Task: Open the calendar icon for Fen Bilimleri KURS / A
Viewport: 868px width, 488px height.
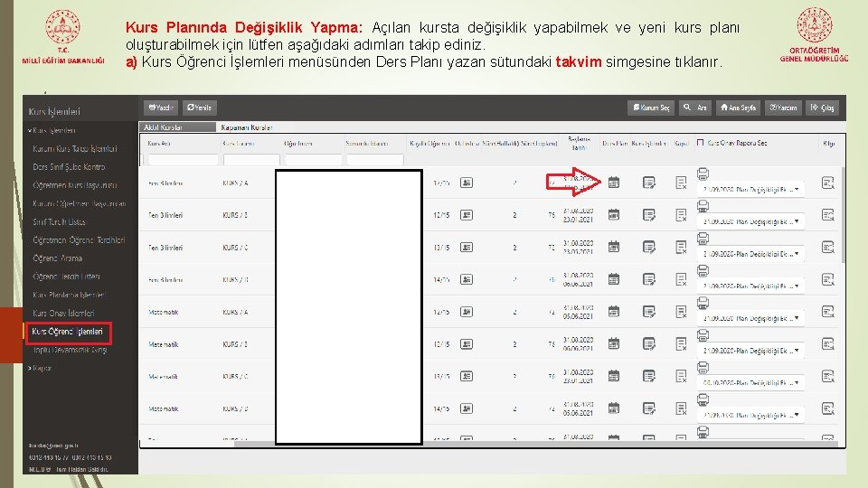Action: 613,183
